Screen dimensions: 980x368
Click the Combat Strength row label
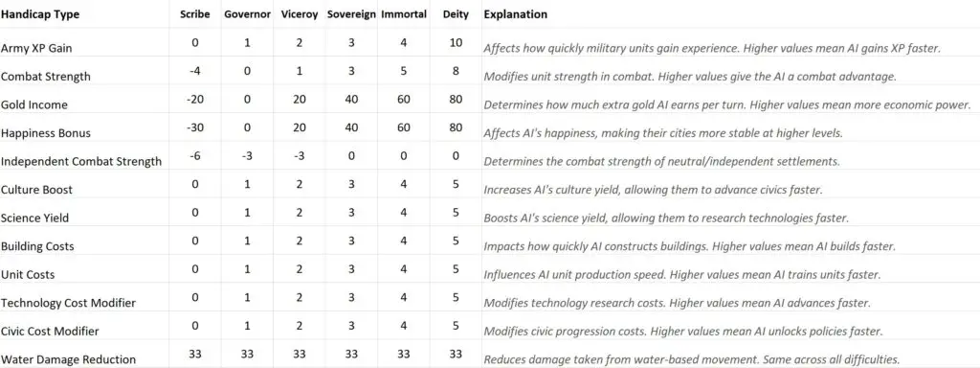[46, 77]
